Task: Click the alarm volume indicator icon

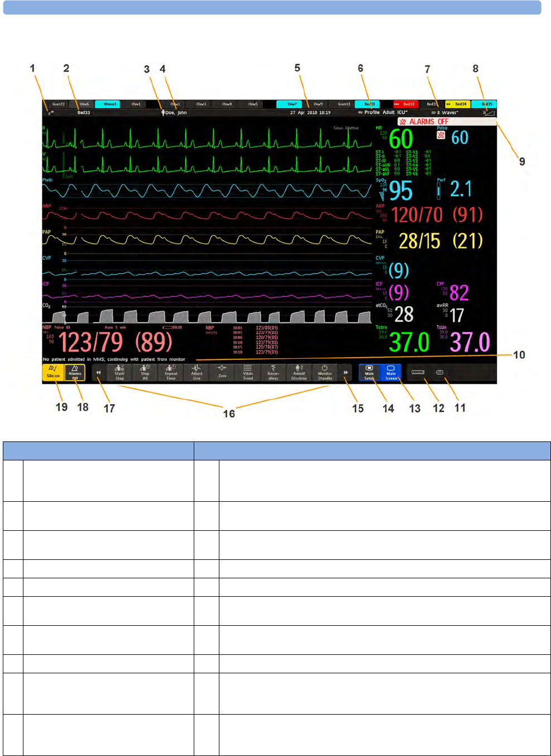Action: pyautogui.click(x=489, y=113)
